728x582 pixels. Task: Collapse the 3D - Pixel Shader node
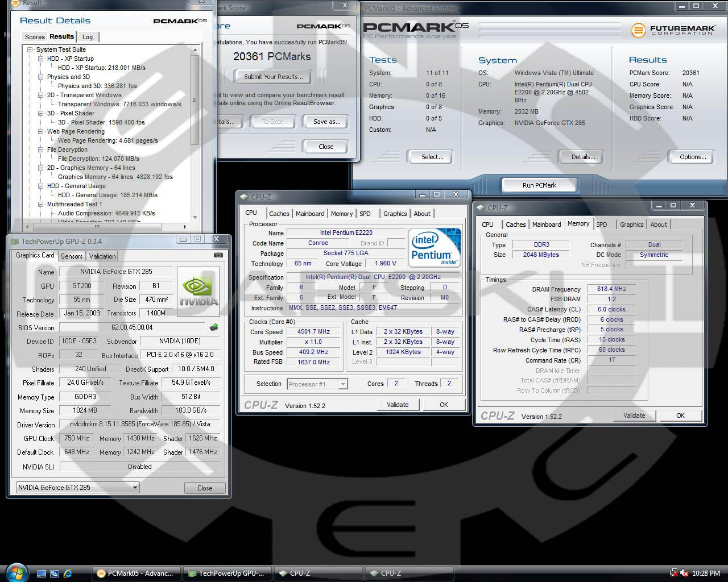point(41,113)
